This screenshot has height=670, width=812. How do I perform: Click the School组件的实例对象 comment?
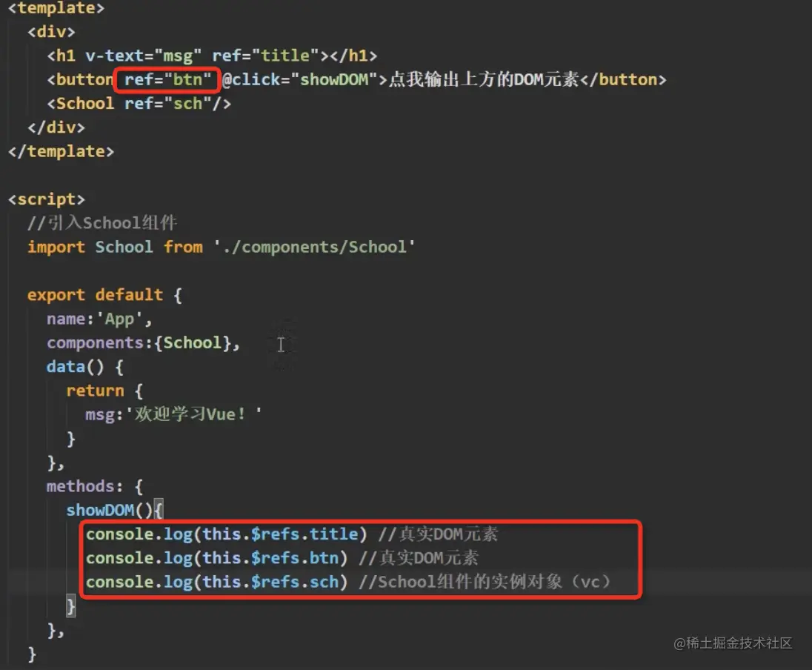click(x=485, y=582)
